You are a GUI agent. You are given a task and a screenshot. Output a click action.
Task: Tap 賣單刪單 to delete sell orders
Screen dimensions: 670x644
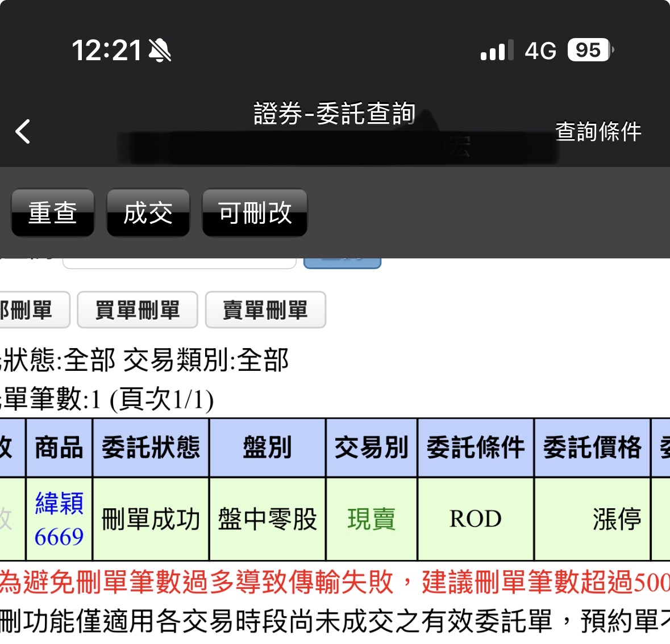pos(265,310)
